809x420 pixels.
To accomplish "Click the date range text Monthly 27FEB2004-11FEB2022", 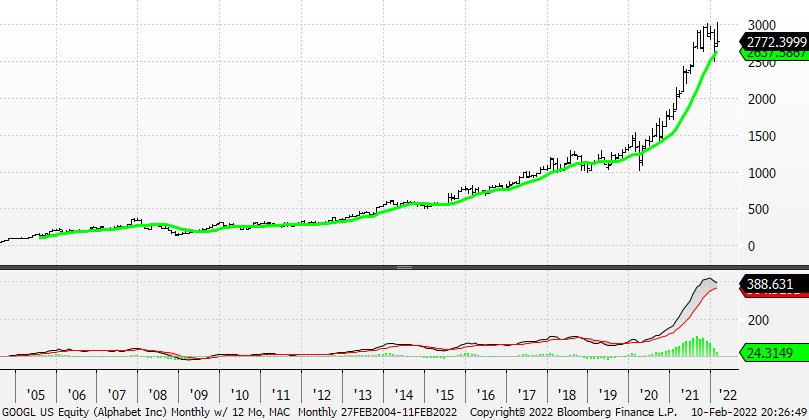I will pos(378,413).
